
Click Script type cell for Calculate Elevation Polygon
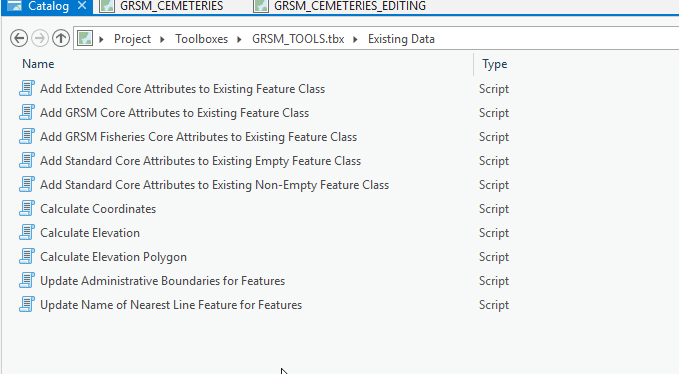tap(494, 257)
